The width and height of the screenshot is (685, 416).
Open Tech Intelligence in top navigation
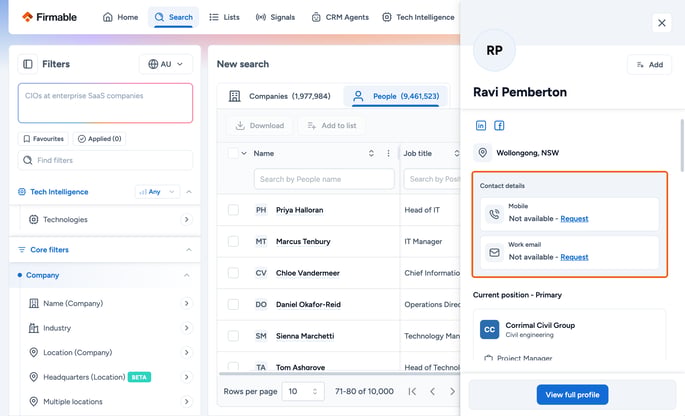click(418, 17)
